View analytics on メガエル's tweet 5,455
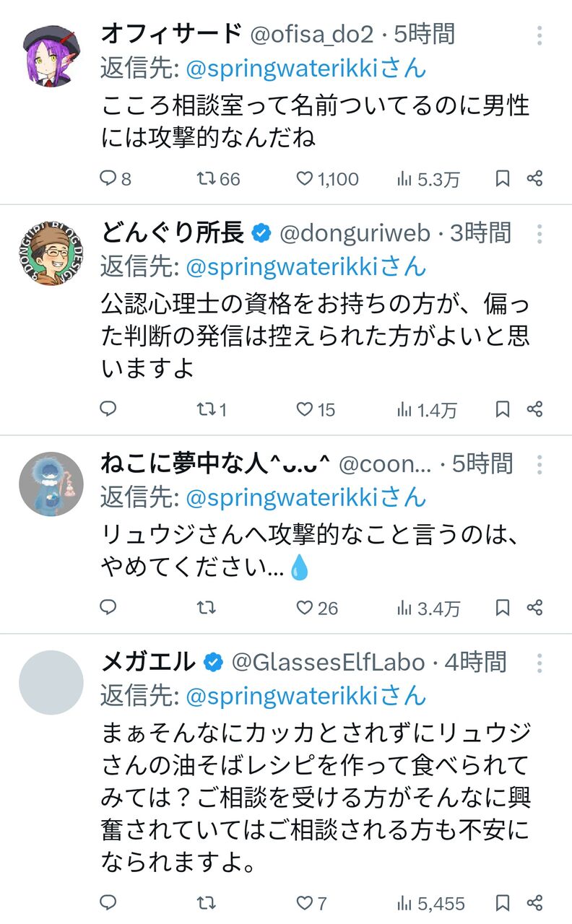 click(x=430, y=903)
